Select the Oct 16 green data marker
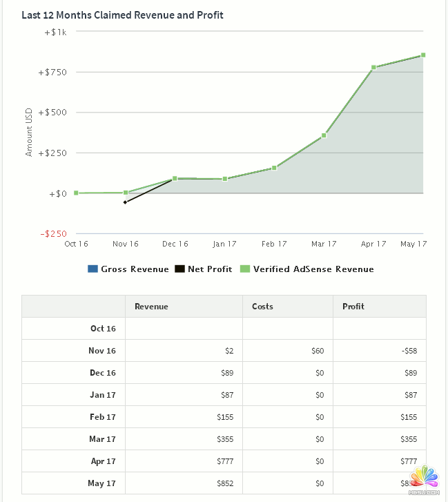This screenshot has height=502, width=448. click(x=76, y=193)
